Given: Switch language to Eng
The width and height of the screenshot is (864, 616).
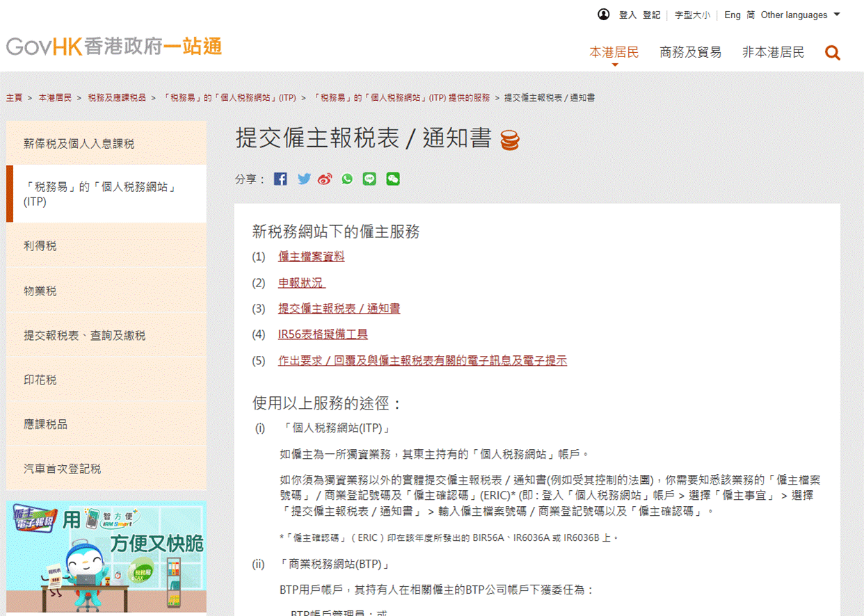Looking at the screenshot, I should (x=732, y=15).
